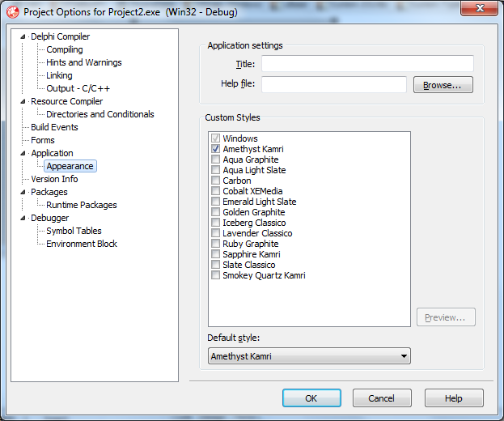Image resolution: width=504 pixels, height=421 pixels.
Task: Click into the Help file field
Action: coord(334,84)
